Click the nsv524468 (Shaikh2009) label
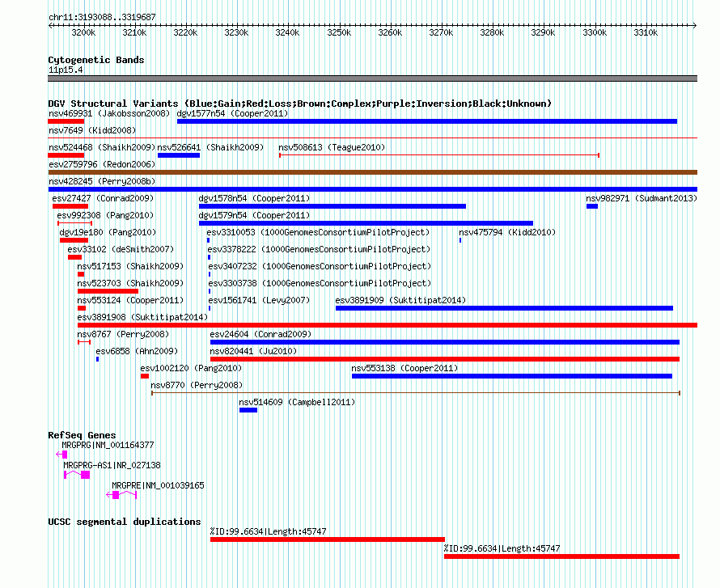This screenshot has width=720, height=588. coord(102,147)
